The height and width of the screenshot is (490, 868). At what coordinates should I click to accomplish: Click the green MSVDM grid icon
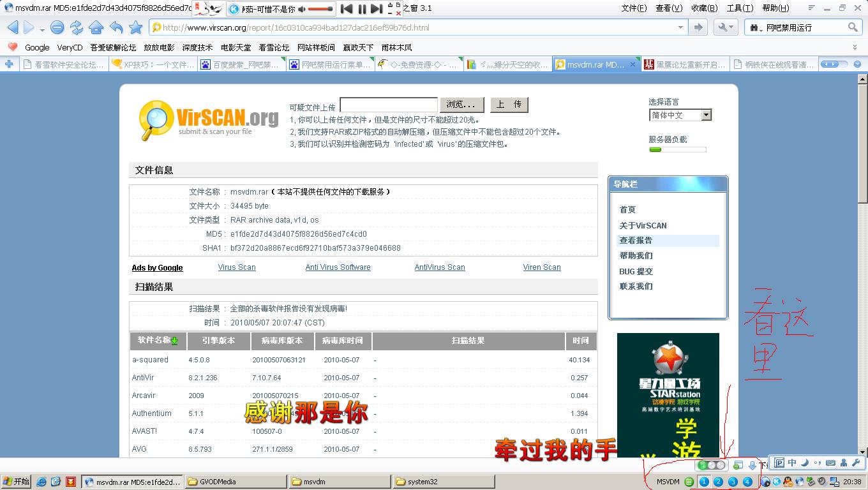coord(689,482)
